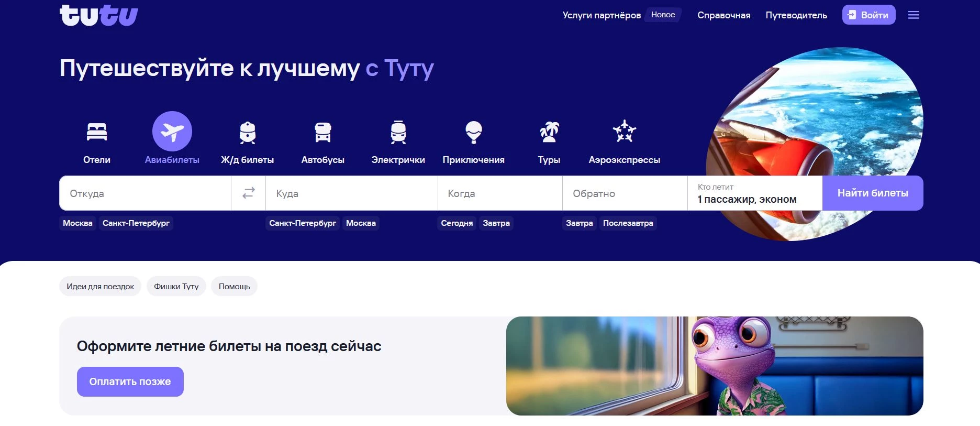Select the Авиабилеты airplane icon
Screen dimensions: 980x426
(x=172, y=131)
